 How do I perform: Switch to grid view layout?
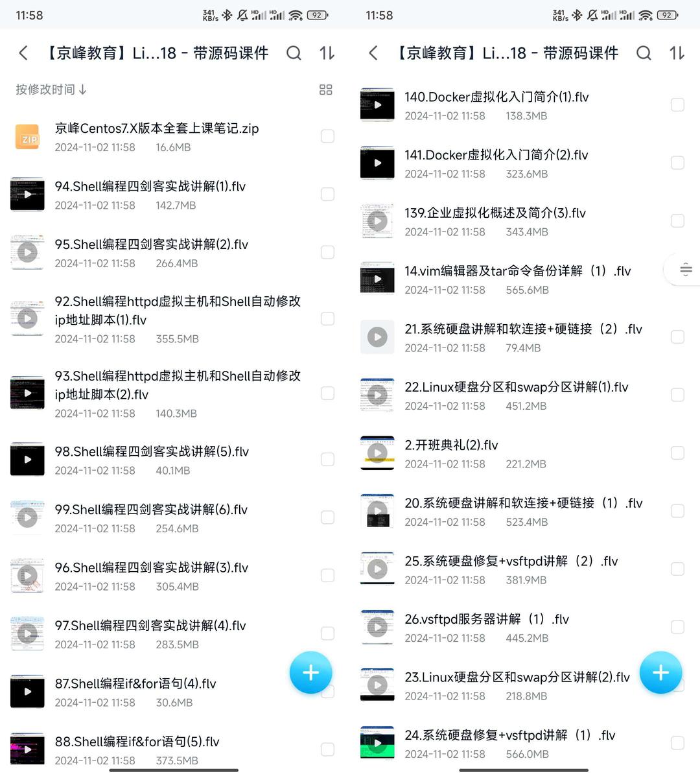click(326, 89)
